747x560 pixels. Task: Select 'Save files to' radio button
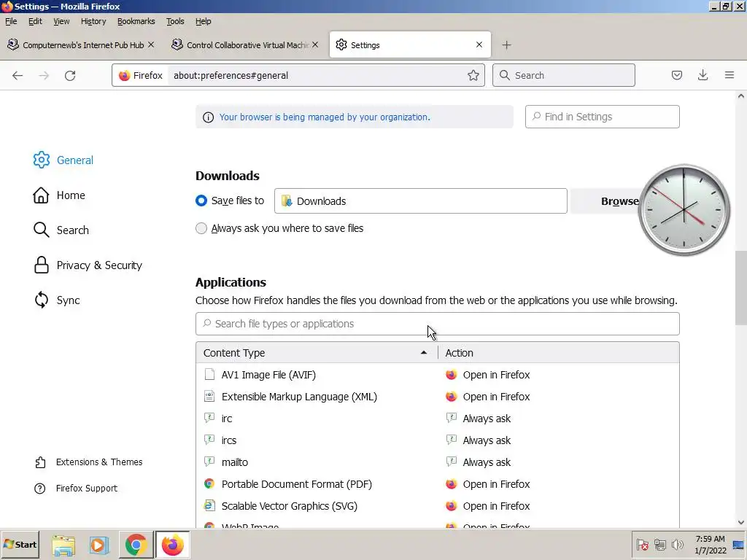click(x=201, y=201)
